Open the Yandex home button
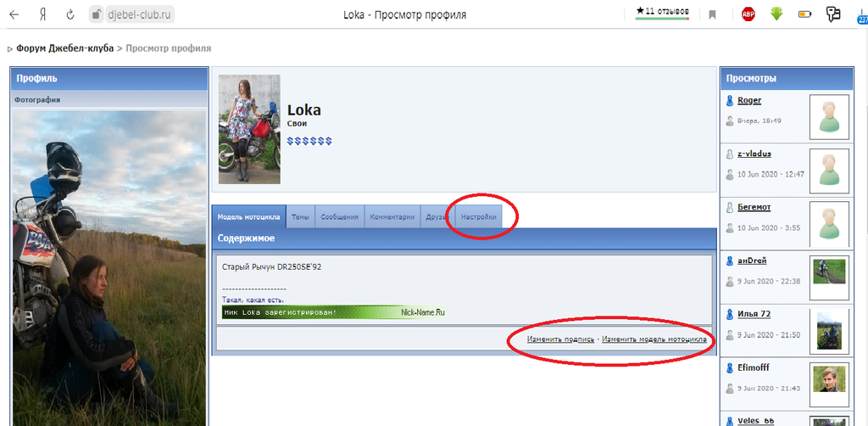 pyautogui.click(x=42, y=15)
